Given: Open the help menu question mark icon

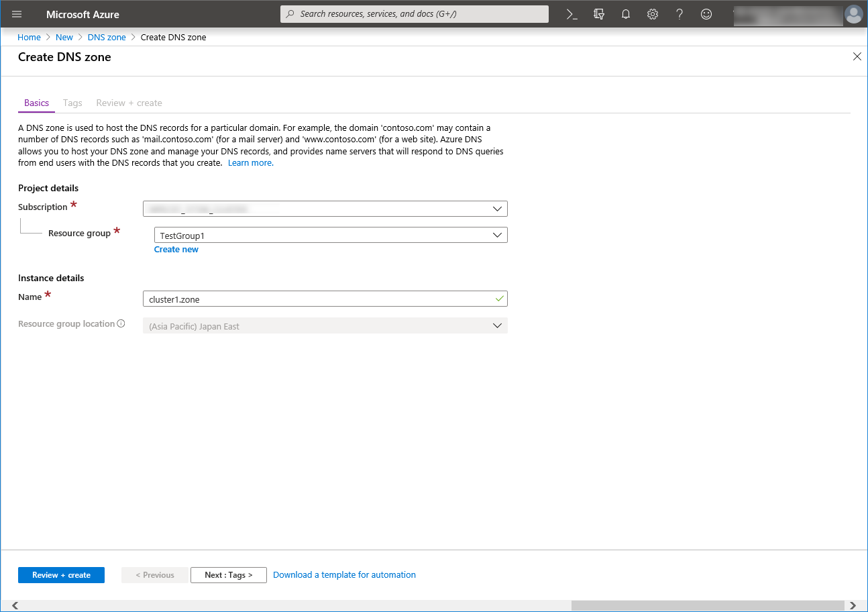Looking at the screenshot, I should point(679,14).
